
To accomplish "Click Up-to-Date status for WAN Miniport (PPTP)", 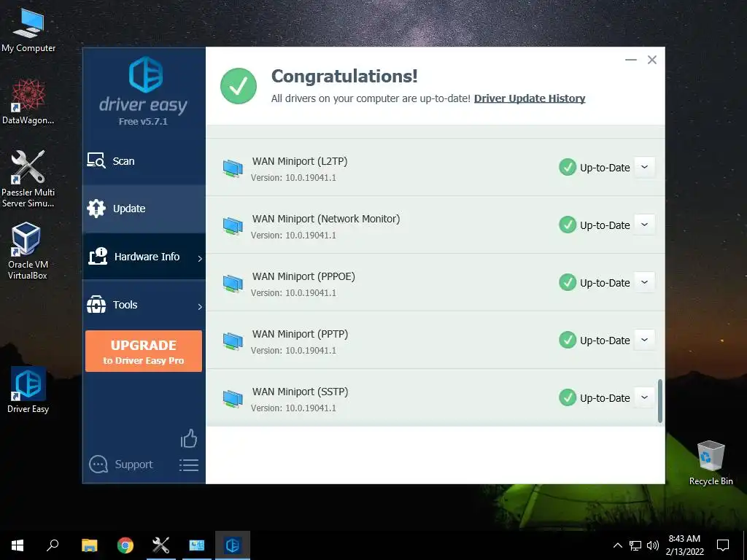I will [605, 341].
